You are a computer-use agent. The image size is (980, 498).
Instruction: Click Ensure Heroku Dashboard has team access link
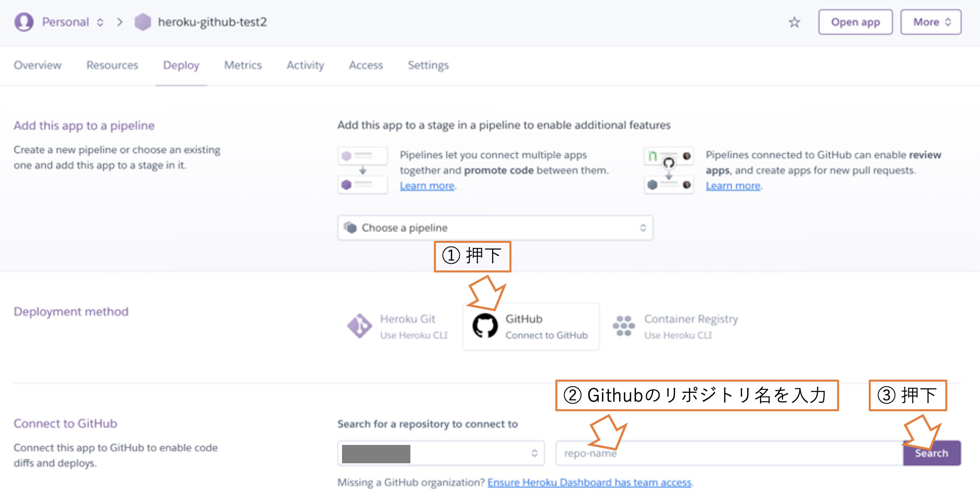(x=590, y=482)
